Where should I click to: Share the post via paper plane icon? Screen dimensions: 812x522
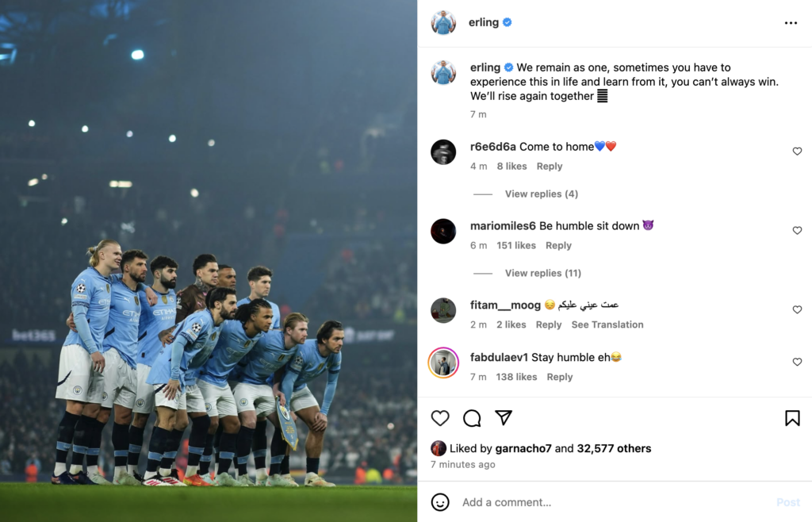coord(504,417)
